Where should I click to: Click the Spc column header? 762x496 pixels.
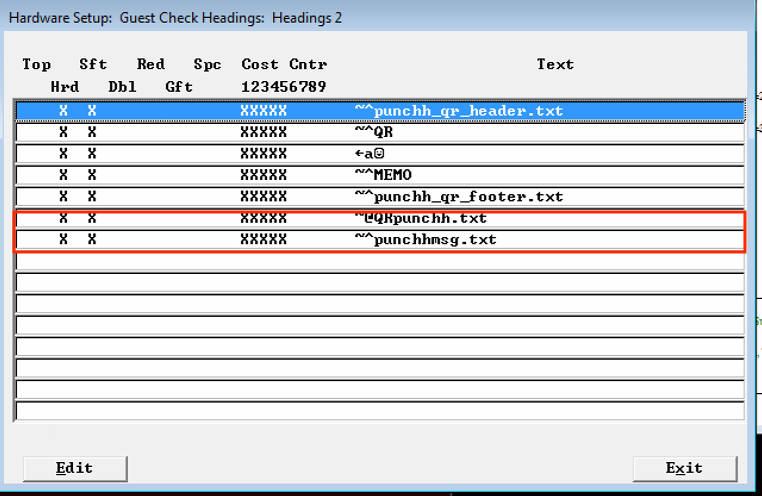208,65
